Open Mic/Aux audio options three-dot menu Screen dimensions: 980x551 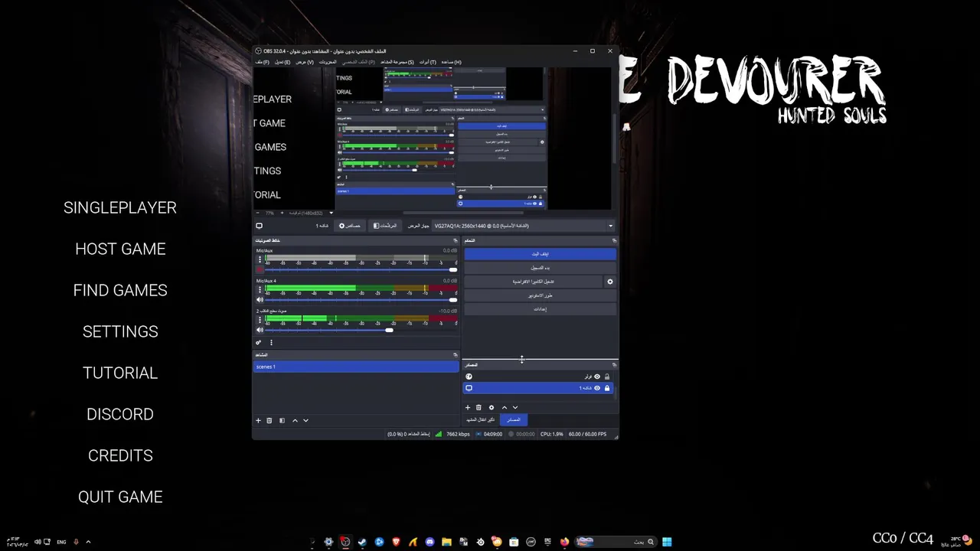[260, 259]
